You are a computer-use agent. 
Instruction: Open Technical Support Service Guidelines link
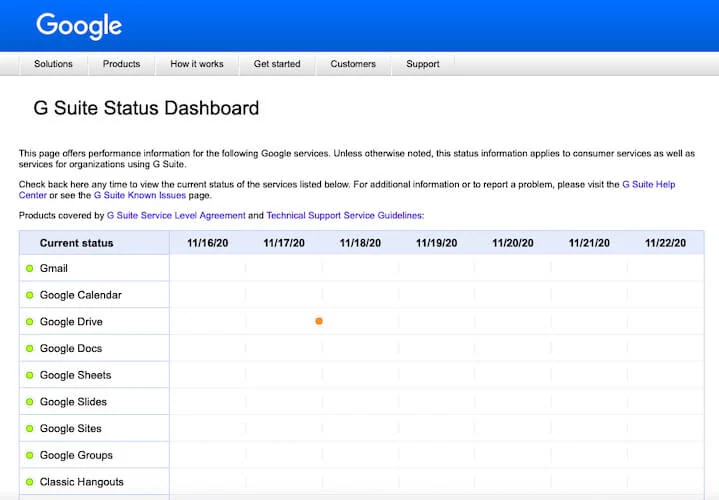[x=345, y=216]
